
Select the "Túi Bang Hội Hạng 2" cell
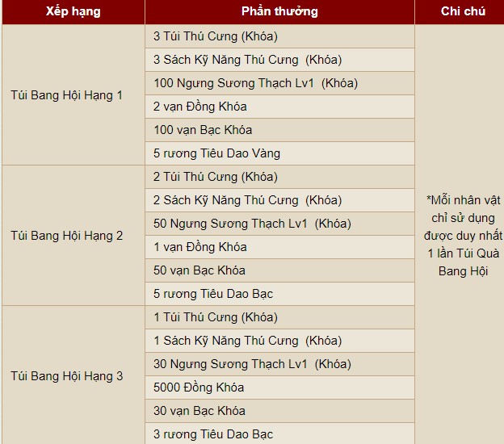(67, 236)
